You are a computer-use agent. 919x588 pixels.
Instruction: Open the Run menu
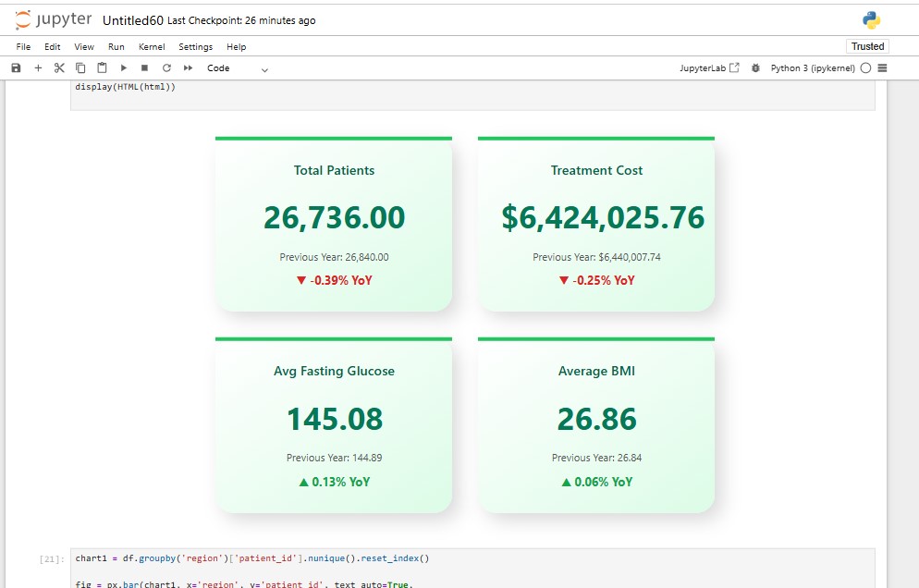pyautogui.click(x=116, y=47)
